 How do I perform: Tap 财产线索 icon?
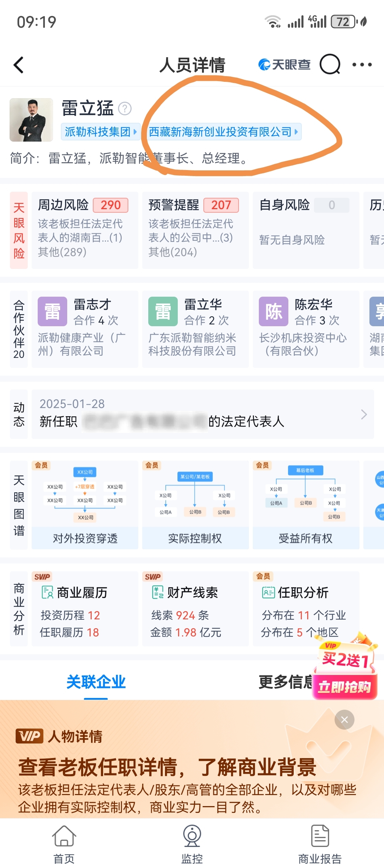[158, 592]
